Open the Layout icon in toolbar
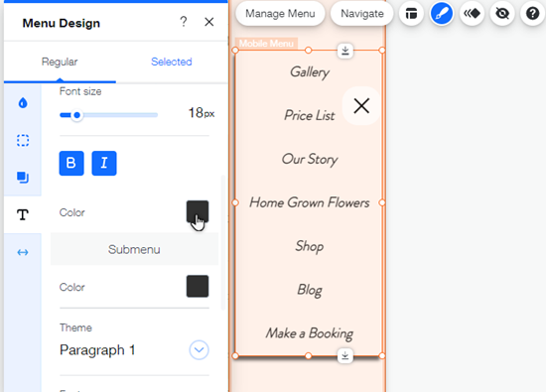The image size is (546, 392). pos(411,14)
